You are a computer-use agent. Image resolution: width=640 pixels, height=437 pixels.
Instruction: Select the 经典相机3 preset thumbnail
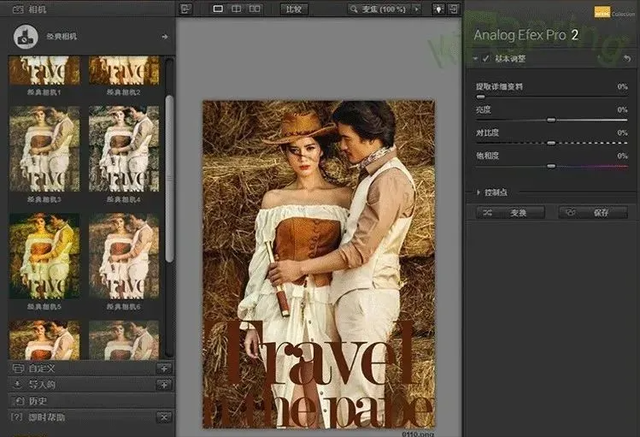[44, 149]
